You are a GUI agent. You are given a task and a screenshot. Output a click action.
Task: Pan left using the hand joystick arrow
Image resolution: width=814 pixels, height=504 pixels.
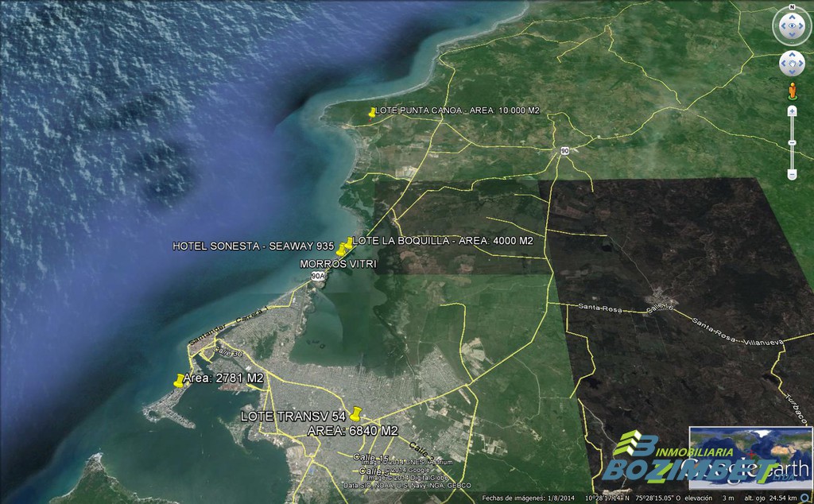783,63
